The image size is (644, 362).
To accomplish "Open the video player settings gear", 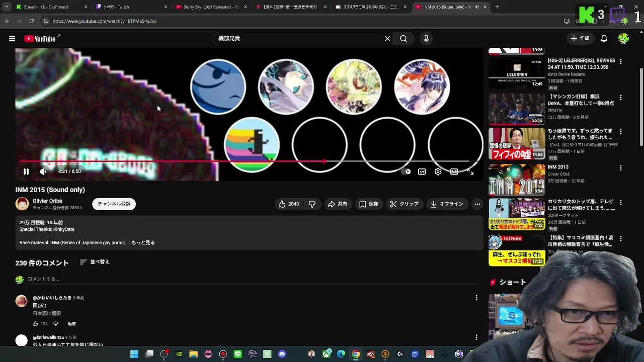I will point(438,171).
